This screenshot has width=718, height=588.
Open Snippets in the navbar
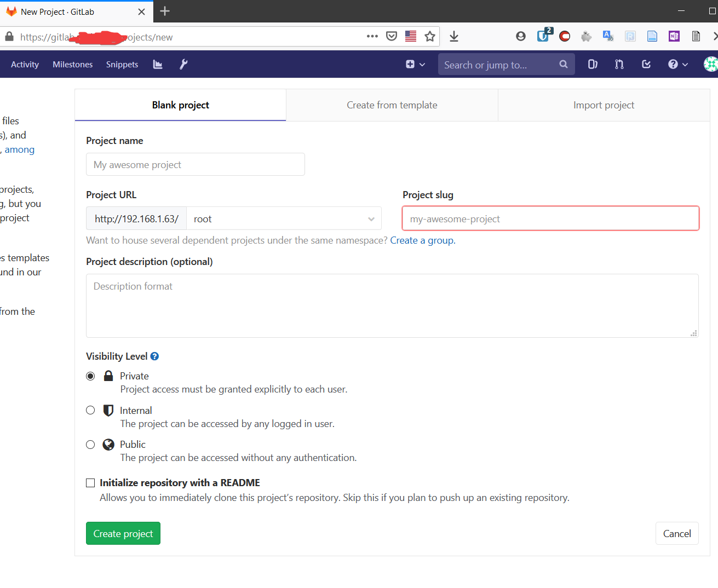pos(122,64)
